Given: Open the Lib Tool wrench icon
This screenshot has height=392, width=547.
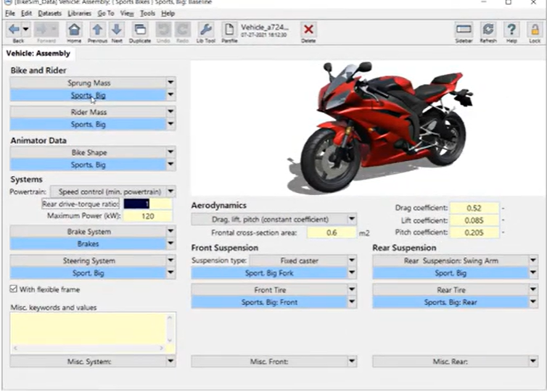Looking at the screenshot, I should pyautogui.click(x=206, y=30).
